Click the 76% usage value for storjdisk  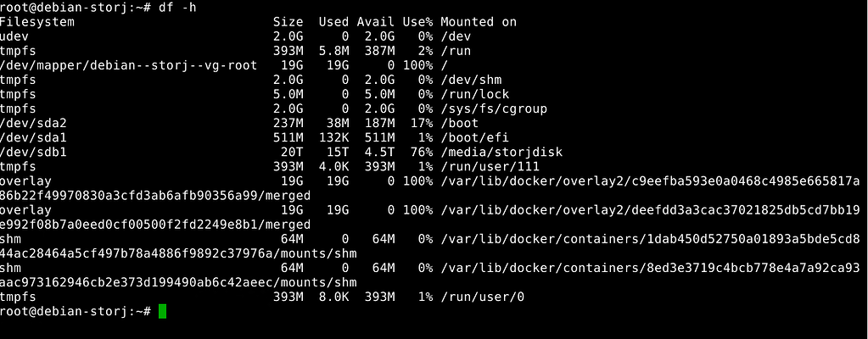click(419, 153)
